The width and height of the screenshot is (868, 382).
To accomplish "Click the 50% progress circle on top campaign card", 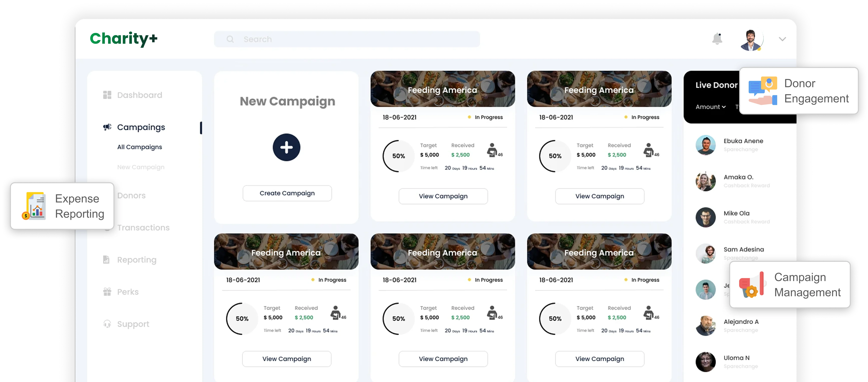I will [x=399, y=156].
